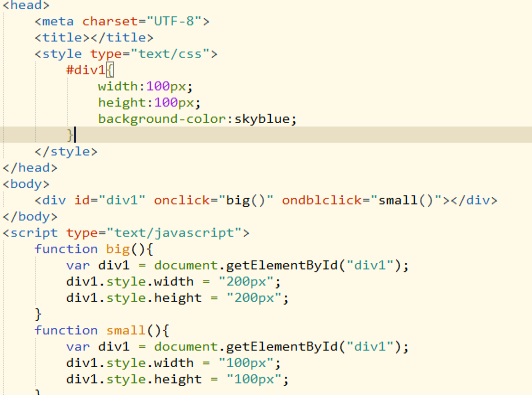This screenshot has width=532, height=395.
Task: Click the word script in the opening script tag
Action: [34, 233]
